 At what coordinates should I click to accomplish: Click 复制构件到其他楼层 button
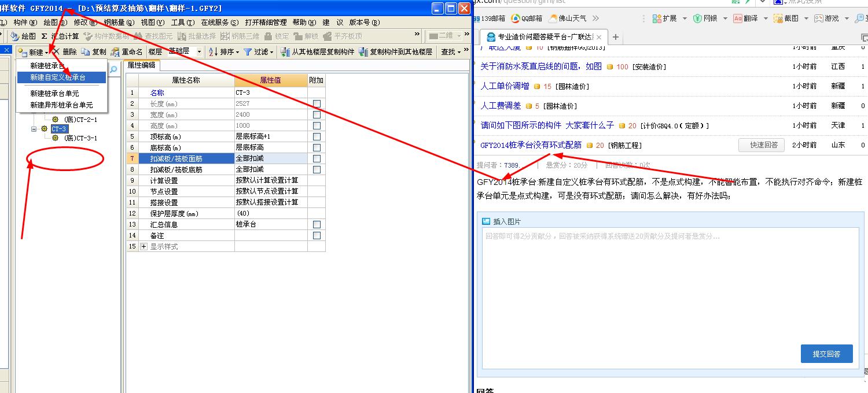click(x=396, y=52)
